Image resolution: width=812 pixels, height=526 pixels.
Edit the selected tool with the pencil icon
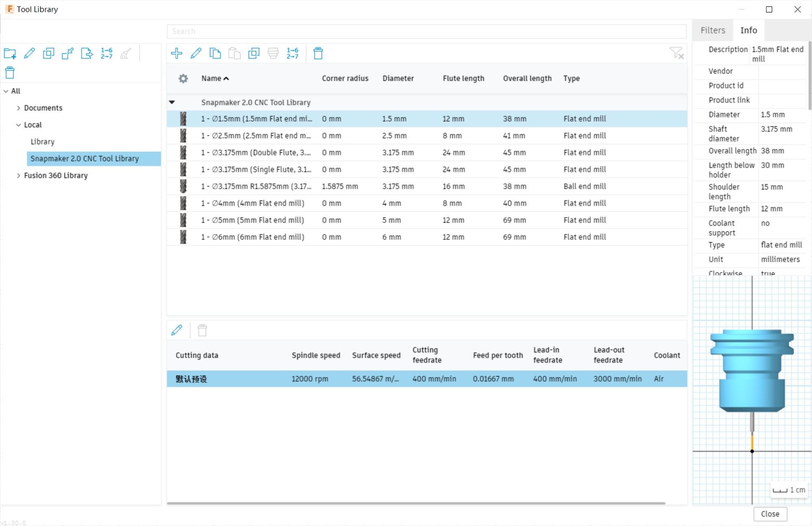(x=197, y=53)
